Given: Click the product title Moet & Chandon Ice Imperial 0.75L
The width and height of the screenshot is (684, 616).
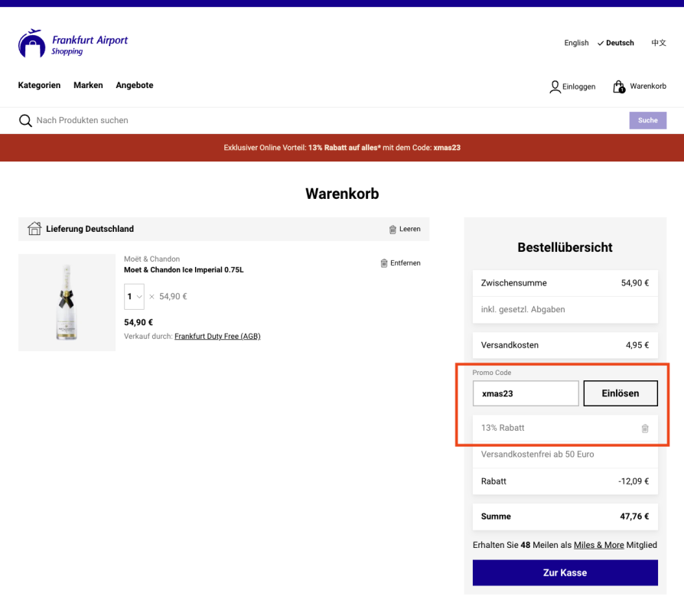Looking at the screenshot, I should click(184, 270).
